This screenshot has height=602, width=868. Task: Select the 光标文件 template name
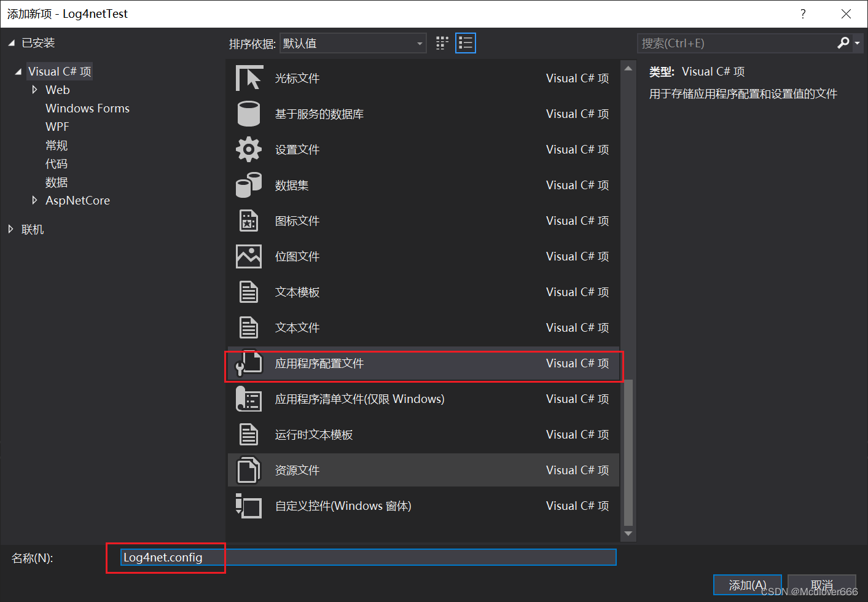297,78
